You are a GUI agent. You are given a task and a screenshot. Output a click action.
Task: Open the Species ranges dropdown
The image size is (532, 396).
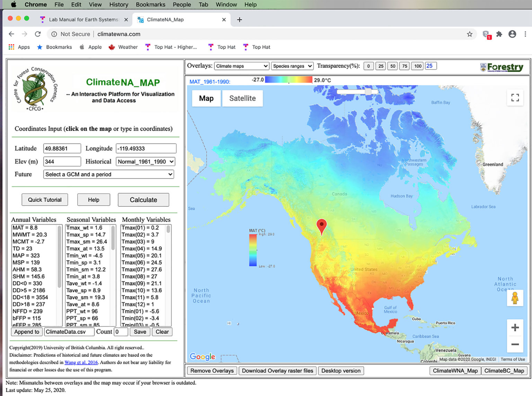pos(292,66)
